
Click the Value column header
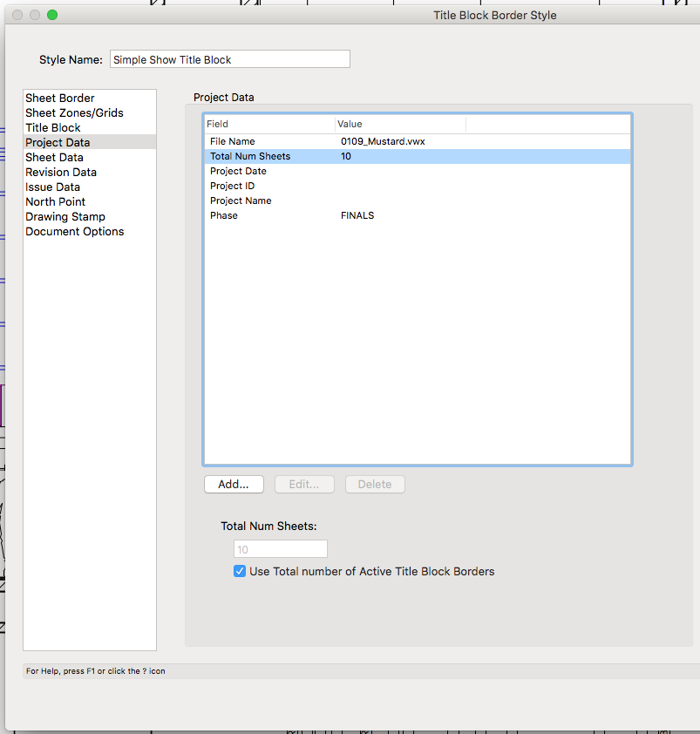400,125
